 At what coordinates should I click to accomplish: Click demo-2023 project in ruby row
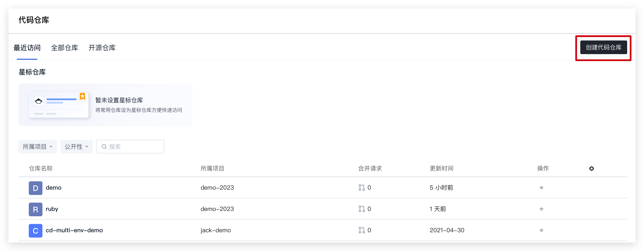tap(217, 209)
